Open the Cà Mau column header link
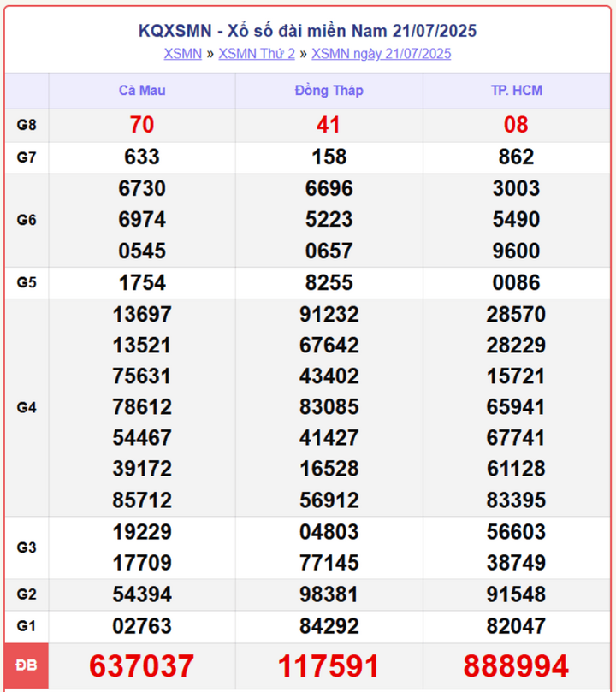The width and height of the screenshot is (616, 692). click(x=142, y=91)
